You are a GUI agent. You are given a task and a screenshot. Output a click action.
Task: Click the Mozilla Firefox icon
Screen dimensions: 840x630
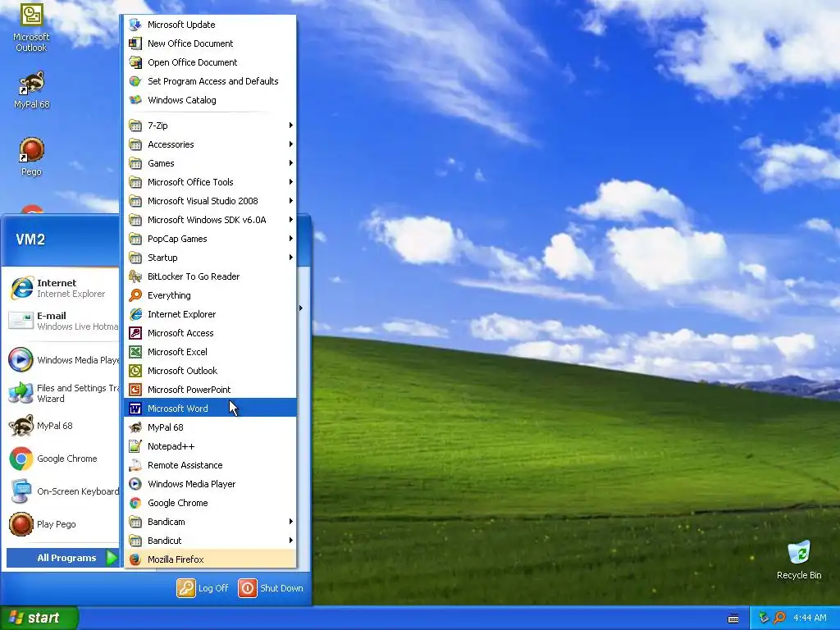point(135,559)
